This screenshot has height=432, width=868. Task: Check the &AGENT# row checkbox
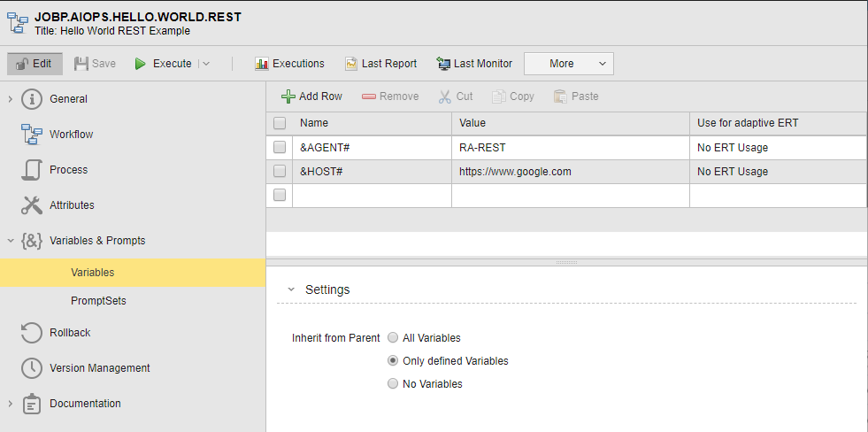pos(280,147)
